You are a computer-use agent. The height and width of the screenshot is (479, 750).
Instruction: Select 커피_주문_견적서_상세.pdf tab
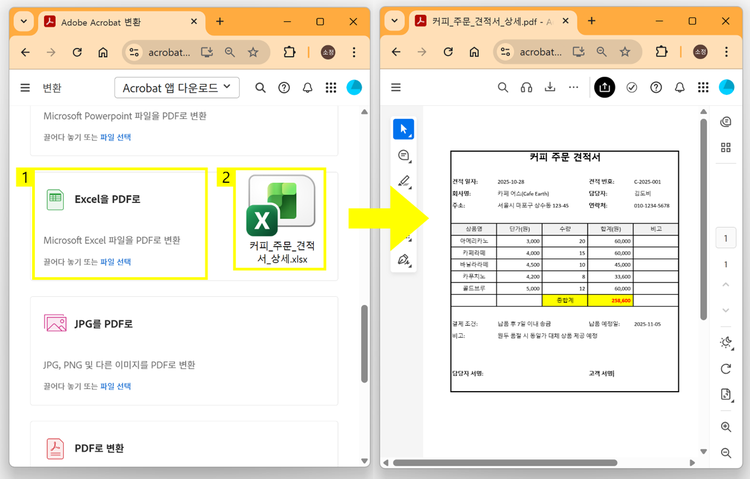click(x=493, y=22)
